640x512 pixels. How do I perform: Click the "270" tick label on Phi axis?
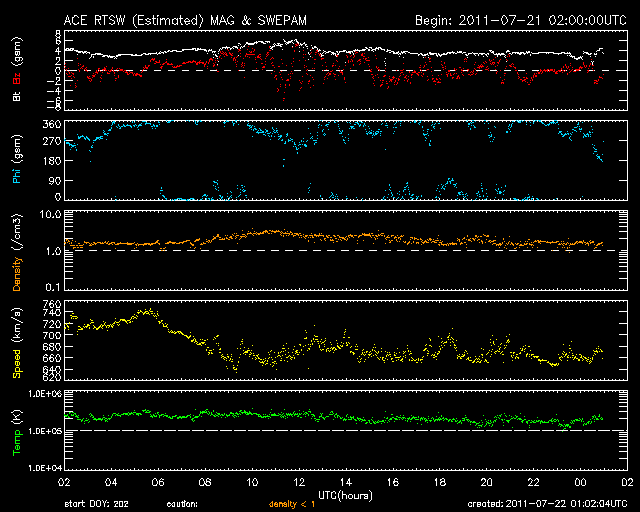point(52,142)
